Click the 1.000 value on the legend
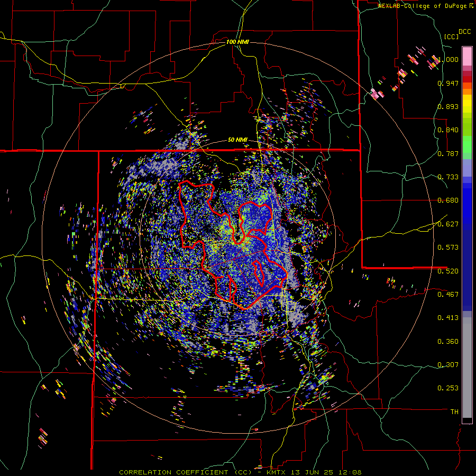Viewport: 476px width, 476px height. click(x=448, y=59)
